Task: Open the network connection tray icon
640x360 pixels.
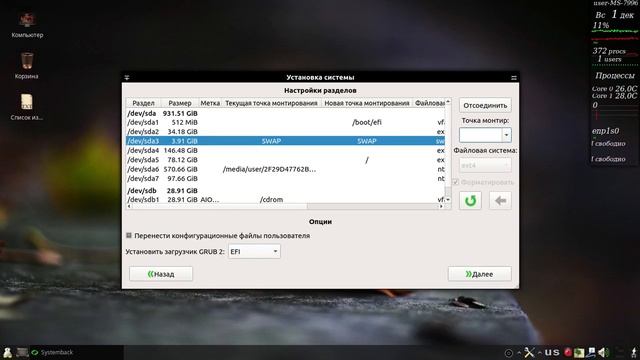Action: [591, 352]
